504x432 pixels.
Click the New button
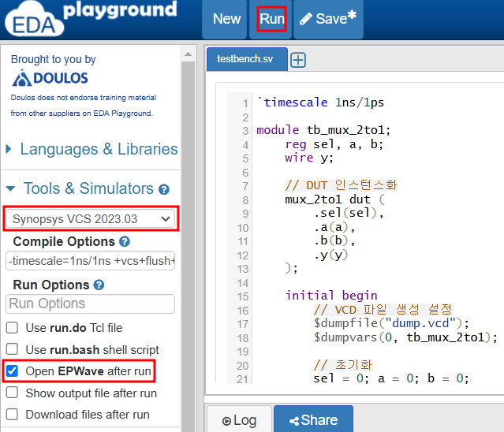(x=227, y=19)
